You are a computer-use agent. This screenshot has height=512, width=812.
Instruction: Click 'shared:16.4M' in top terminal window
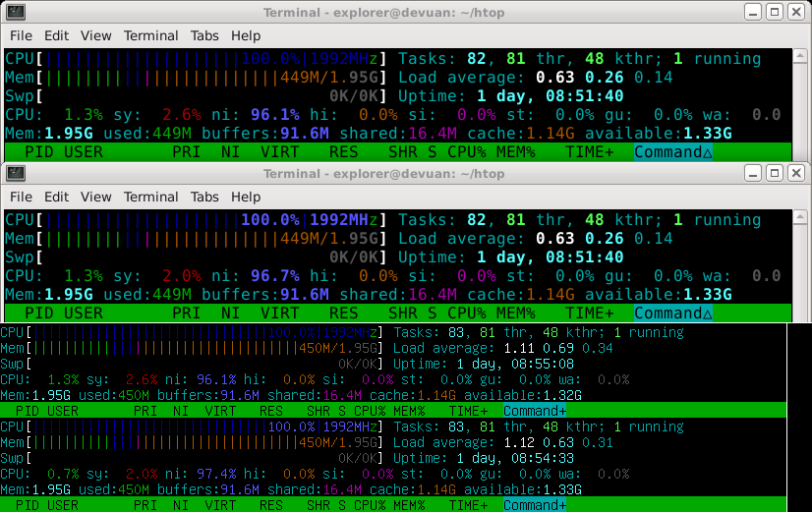point(398,134)
